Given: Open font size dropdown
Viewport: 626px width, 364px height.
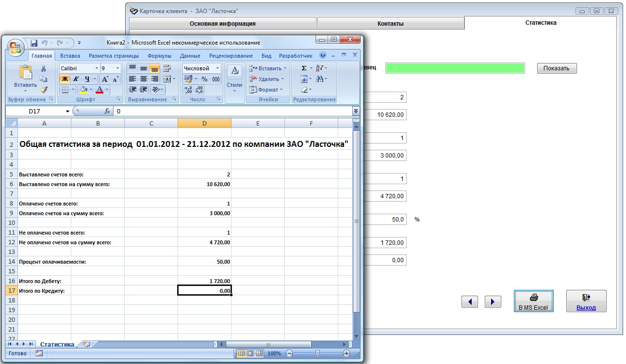Looking at the screenshot, I should pyautogui.click(x=118, y=68).
